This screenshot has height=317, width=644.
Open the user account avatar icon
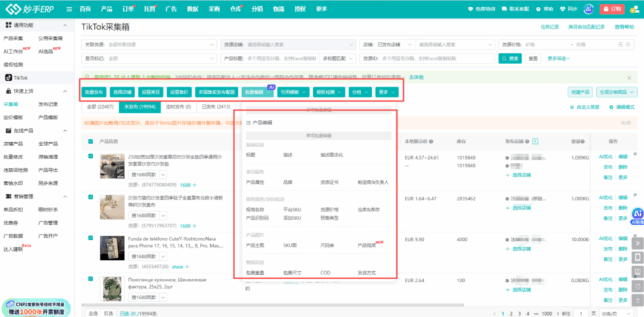(634, 9)
